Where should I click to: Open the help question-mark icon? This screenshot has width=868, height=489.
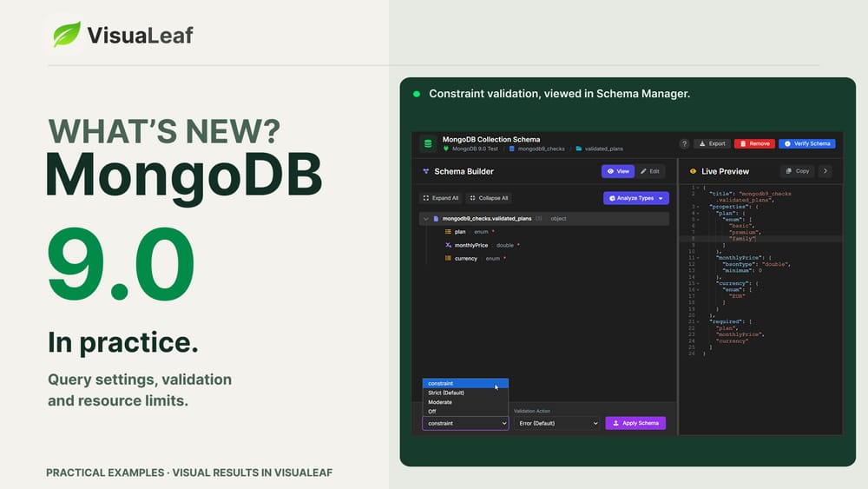[684, 143]
